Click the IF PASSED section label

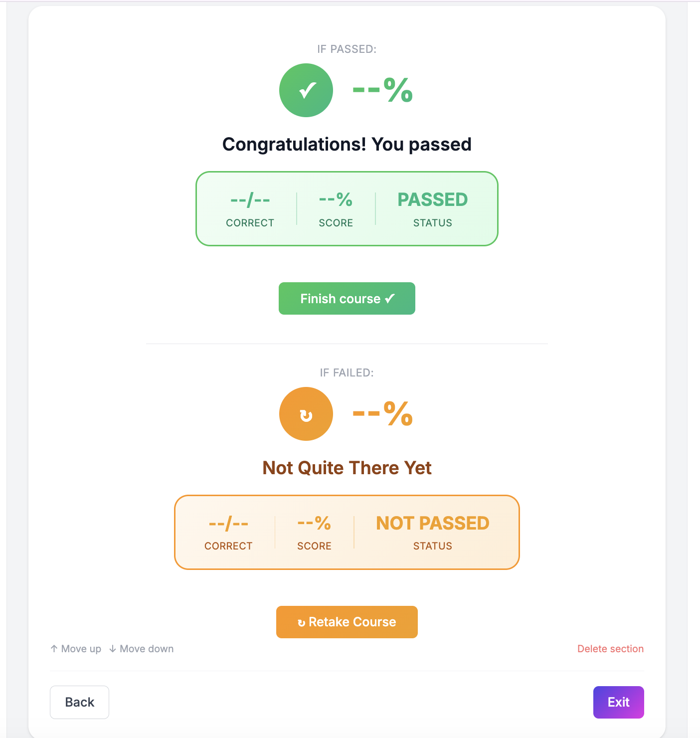click(347, 49)
